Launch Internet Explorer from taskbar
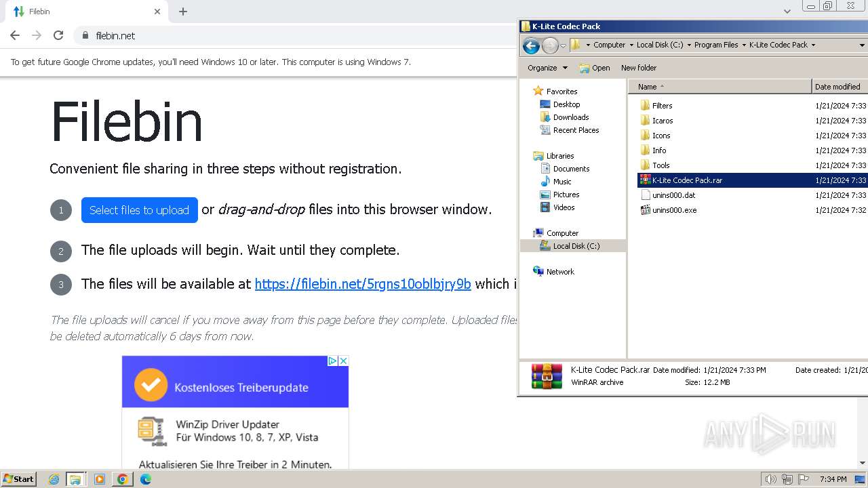Screen dimensions: 868x488 (54, 479)
